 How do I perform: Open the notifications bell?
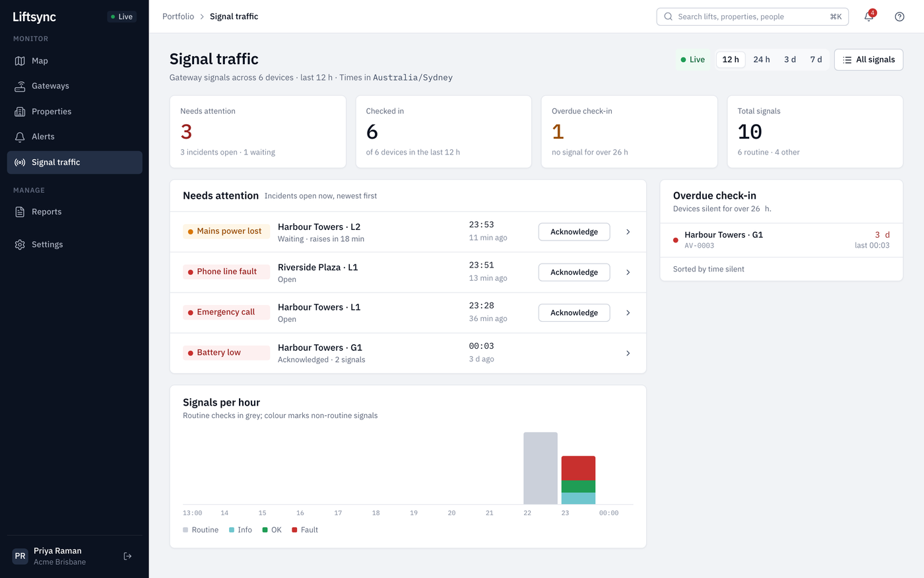coord(869,17)
